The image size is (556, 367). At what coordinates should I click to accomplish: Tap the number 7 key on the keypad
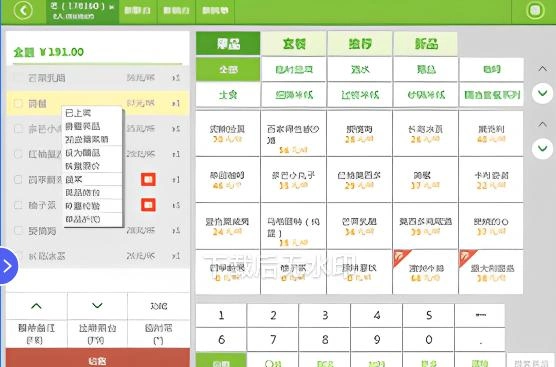click(x=273, y=339)
